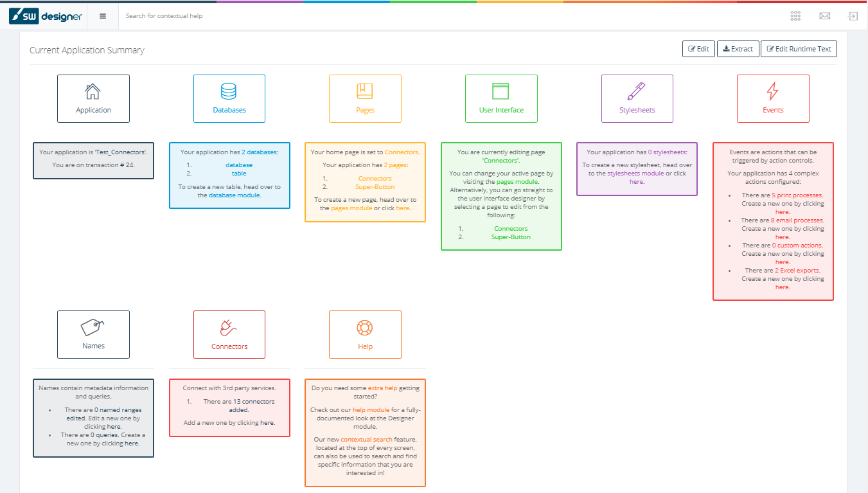Open the Databases module tile
This screenshot has width=868, height=493.
[229, 98]
